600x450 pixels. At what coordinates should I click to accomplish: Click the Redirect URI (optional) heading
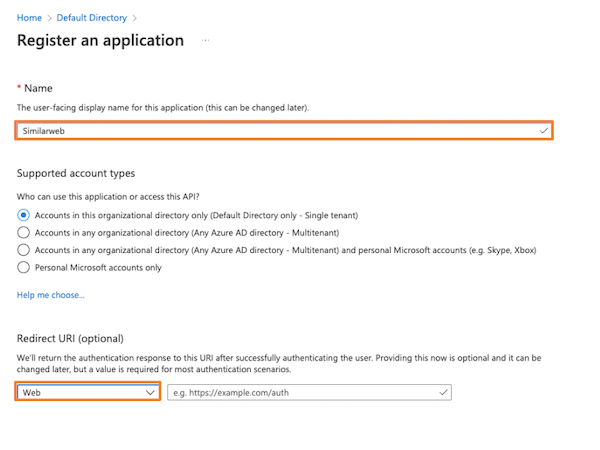72,339
